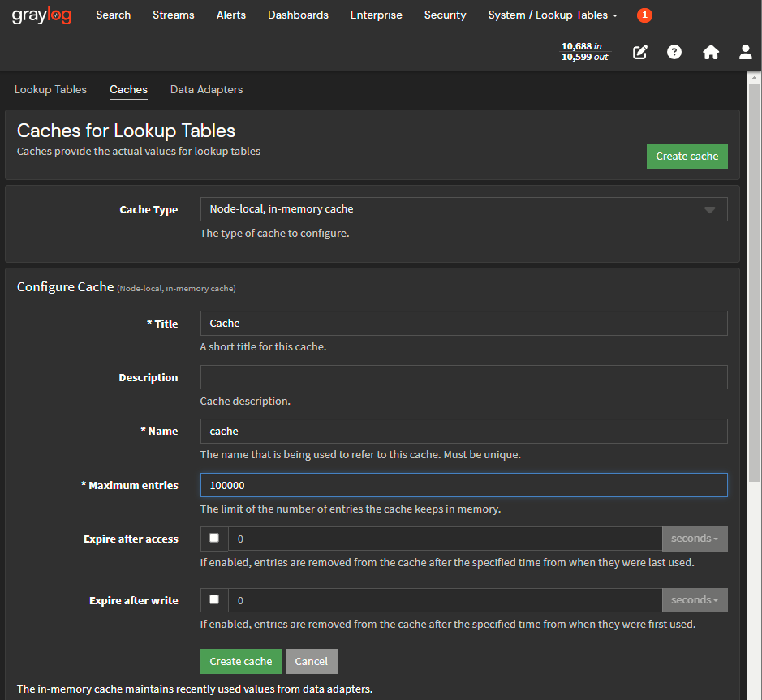Viewport: 762px width, 700px height.
Task: Switch to the Lookup Tables tab
Action: pos(50,90)
